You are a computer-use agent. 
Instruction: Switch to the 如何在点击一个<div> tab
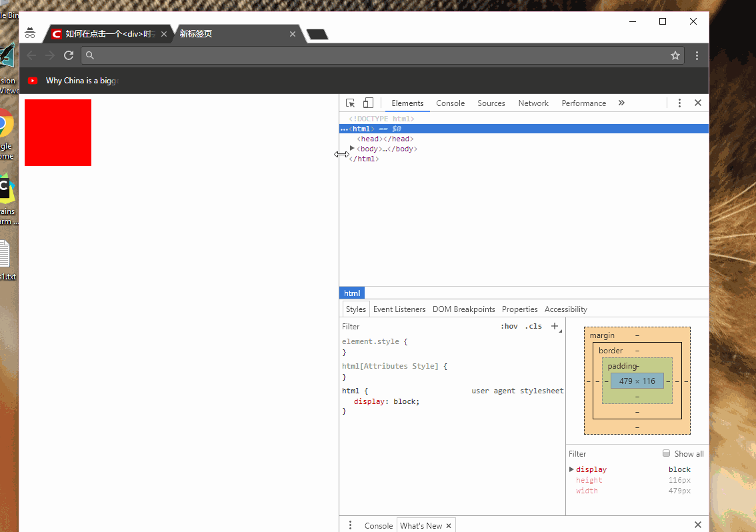pos(110,34)
